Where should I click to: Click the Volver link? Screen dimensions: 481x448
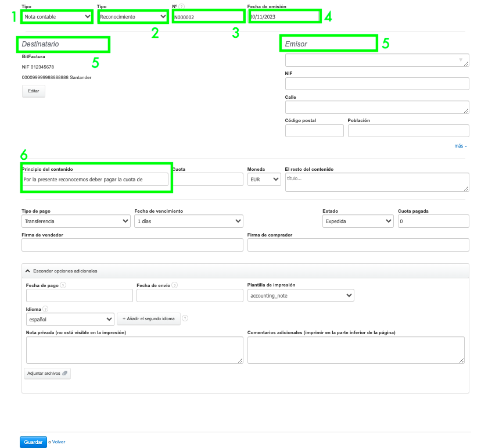click(x=59, y=442)
